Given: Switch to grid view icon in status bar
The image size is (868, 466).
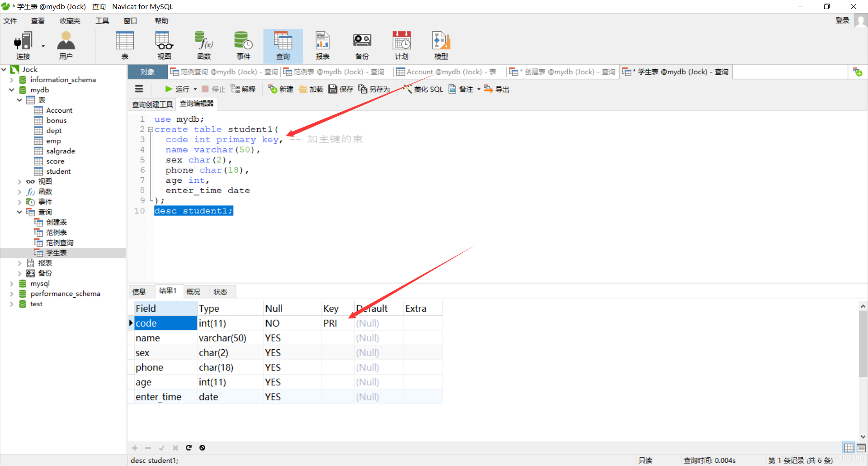Looking at the screenshot, I should pyautogui.click(x=849, y=447).
